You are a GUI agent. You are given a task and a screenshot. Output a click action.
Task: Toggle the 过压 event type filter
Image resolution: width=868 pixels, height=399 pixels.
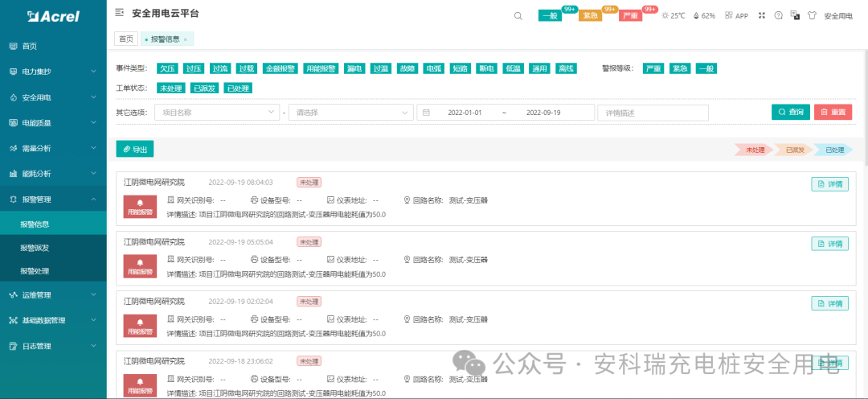[x=194, y=68]
